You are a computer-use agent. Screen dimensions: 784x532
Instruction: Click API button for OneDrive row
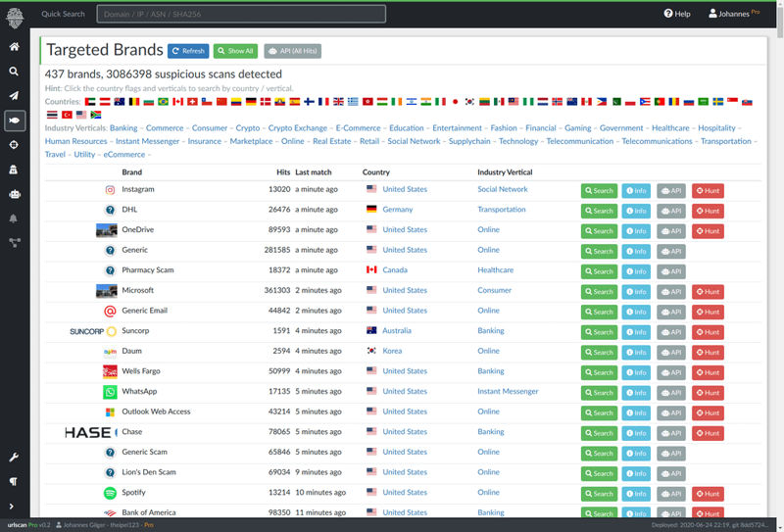[x=671, y=231]
